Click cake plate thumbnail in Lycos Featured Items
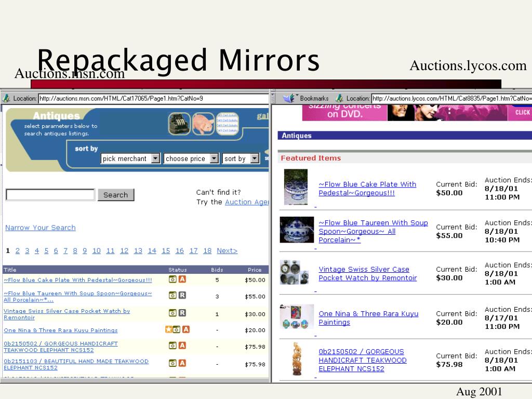Screen dimensions: 532x399 (x=296, y=187)
